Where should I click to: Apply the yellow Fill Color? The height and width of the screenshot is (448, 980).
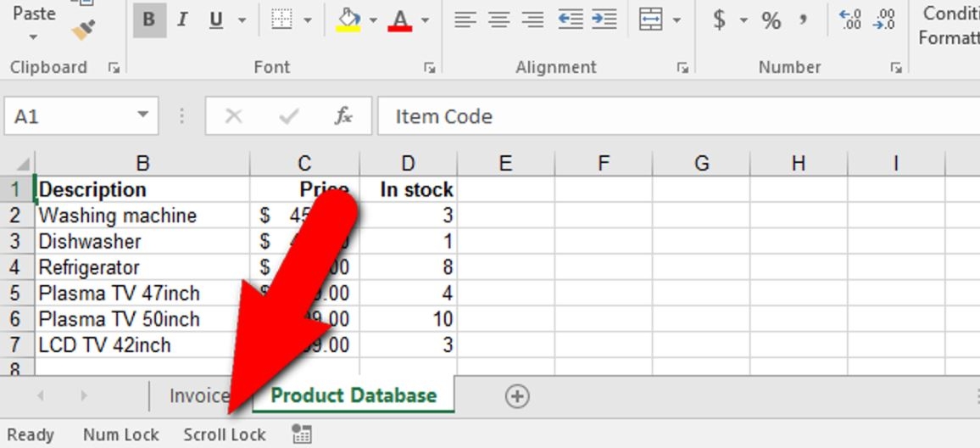pyautogui.click(x=348, y=20)
